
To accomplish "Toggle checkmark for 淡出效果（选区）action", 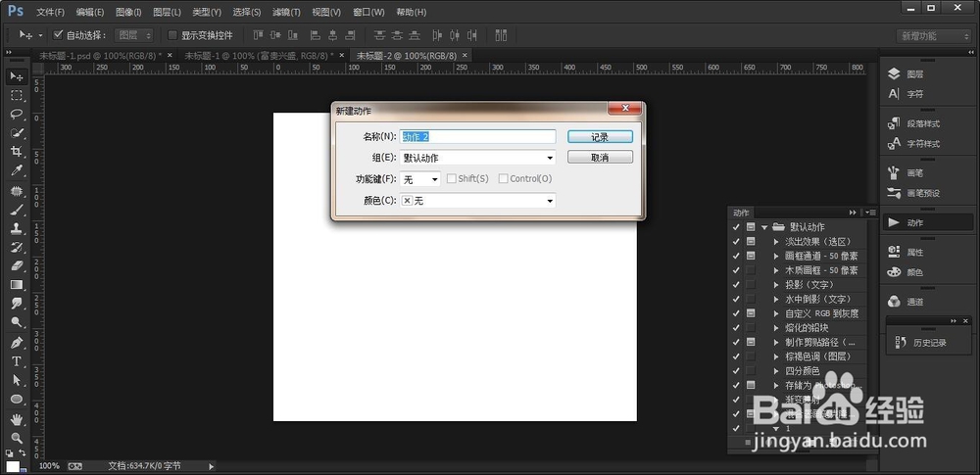I will (736, 241).
